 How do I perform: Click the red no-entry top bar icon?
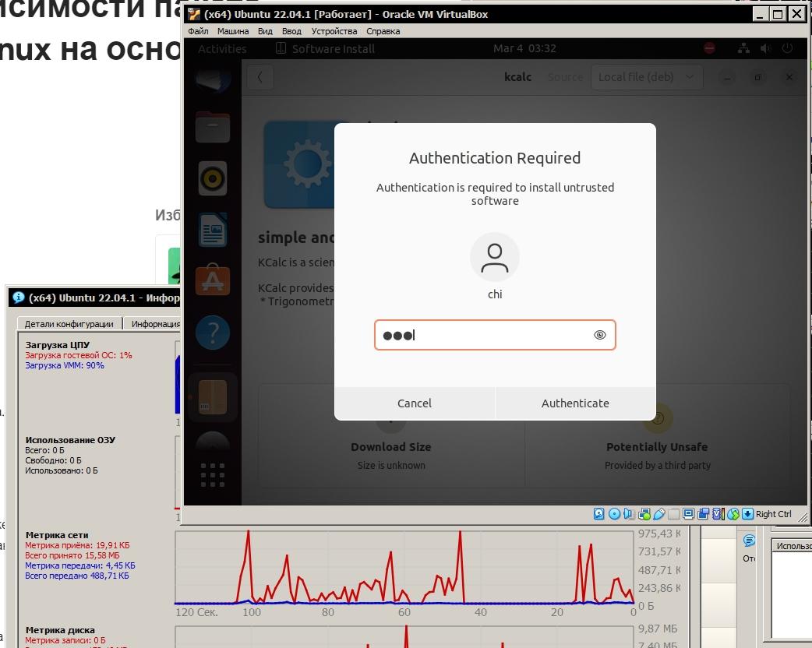point(709,48)
